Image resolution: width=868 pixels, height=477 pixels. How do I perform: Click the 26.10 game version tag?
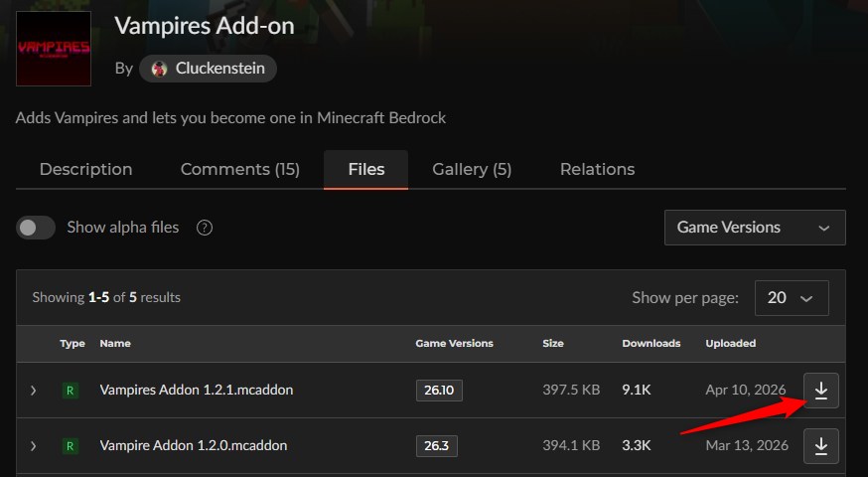439,391
